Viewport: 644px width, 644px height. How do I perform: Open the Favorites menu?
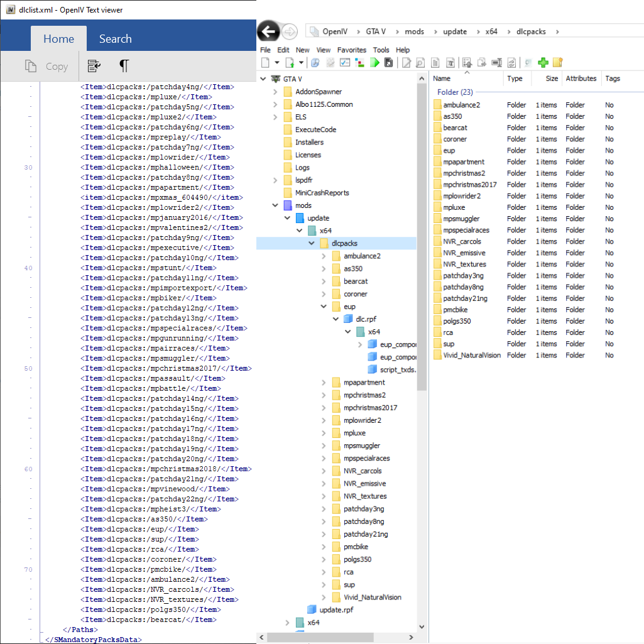pos(352,50)
